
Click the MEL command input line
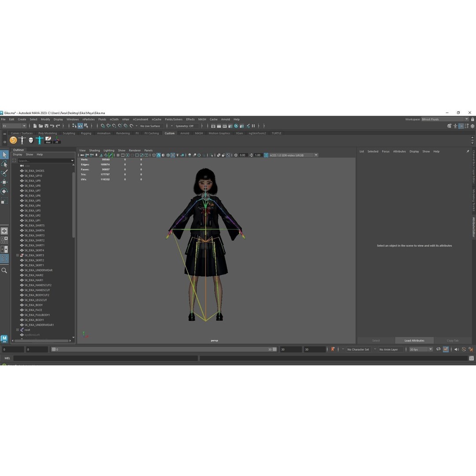[x=105, y=358]
